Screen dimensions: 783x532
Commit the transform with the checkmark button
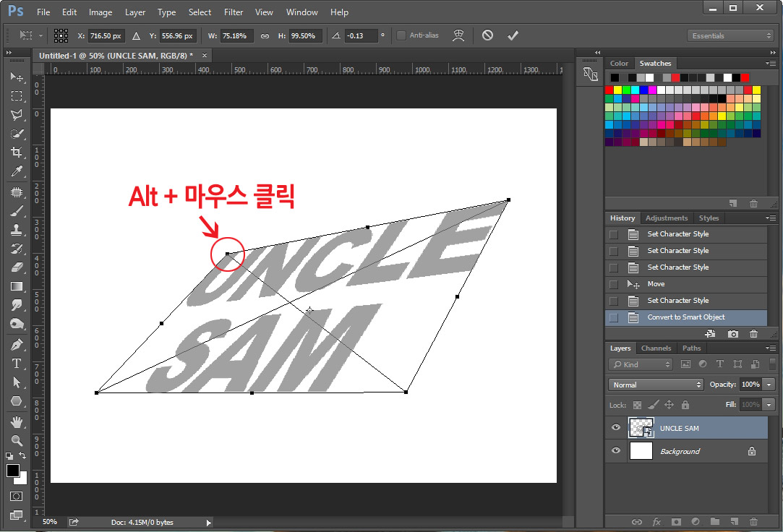pos(513,35)
